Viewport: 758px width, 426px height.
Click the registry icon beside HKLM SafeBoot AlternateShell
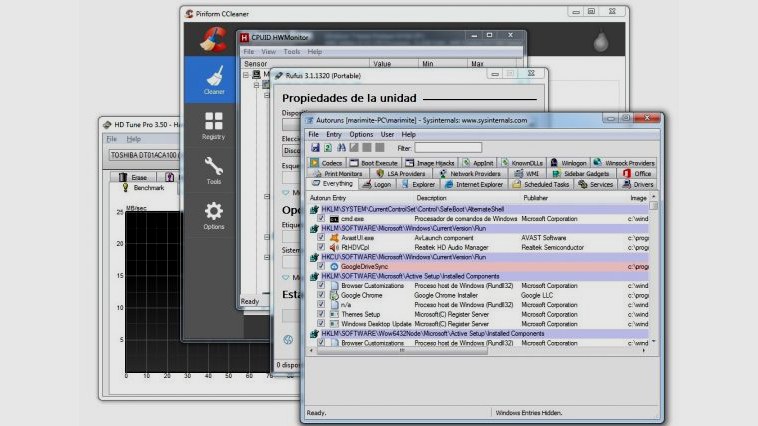pyautogui.click(x=314, y=209)
